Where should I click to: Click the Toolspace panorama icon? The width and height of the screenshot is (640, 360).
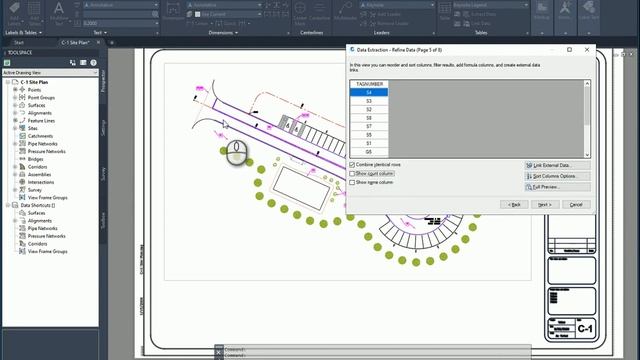83,62
